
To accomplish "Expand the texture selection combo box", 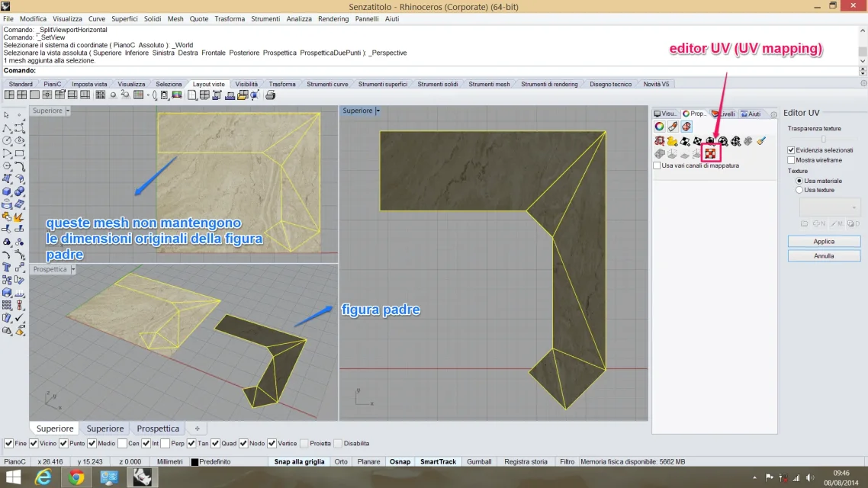I will pyautogui.click(x=830, y=207).
